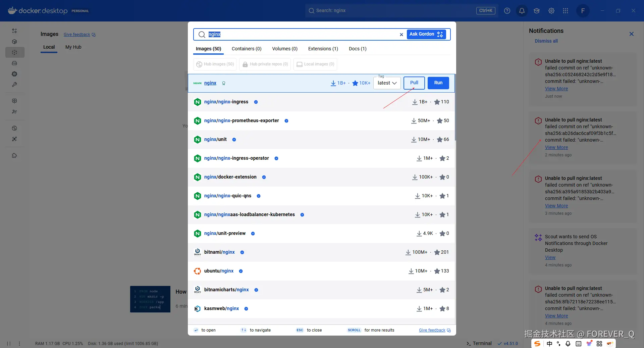
Task: Open the Extensions puzzle icon in the sidebar
Action: coord(14,156)
